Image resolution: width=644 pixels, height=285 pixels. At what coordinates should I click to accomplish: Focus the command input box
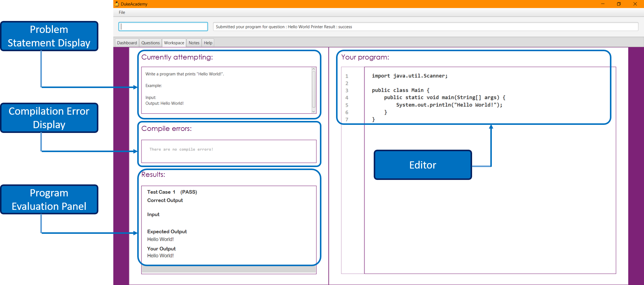click(163, 27)
